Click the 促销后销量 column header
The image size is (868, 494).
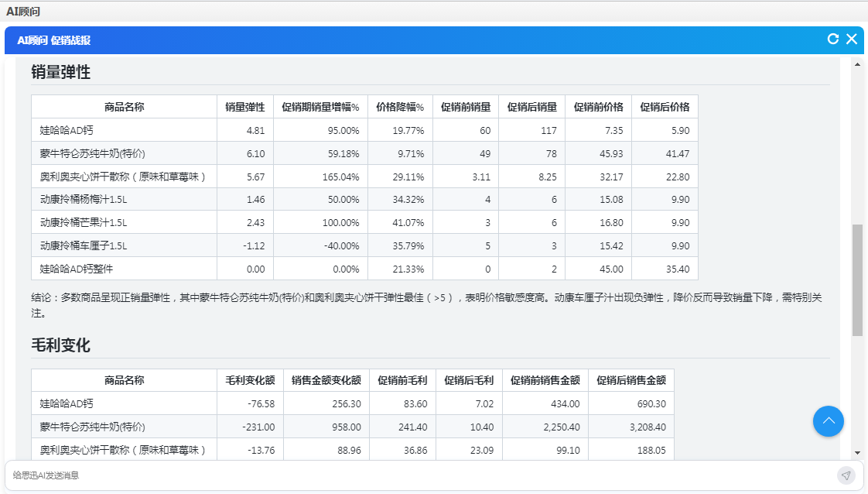point(532,107)
